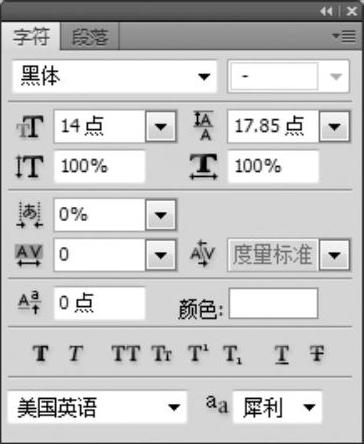Open the 美国英语 language dropdown
The width and height of the screenshot is (364, 444).
click(97, 407)
